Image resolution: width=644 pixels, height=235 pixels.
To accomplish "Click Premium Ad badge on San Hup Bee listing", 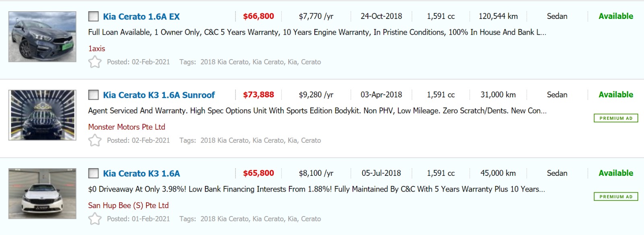I will click(616, 197).
